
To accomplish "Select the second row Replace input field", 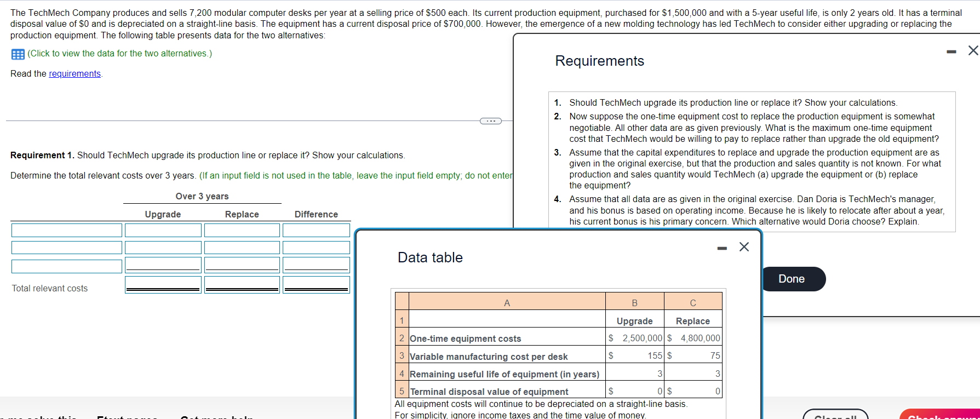I will click(x=242, y=248).
